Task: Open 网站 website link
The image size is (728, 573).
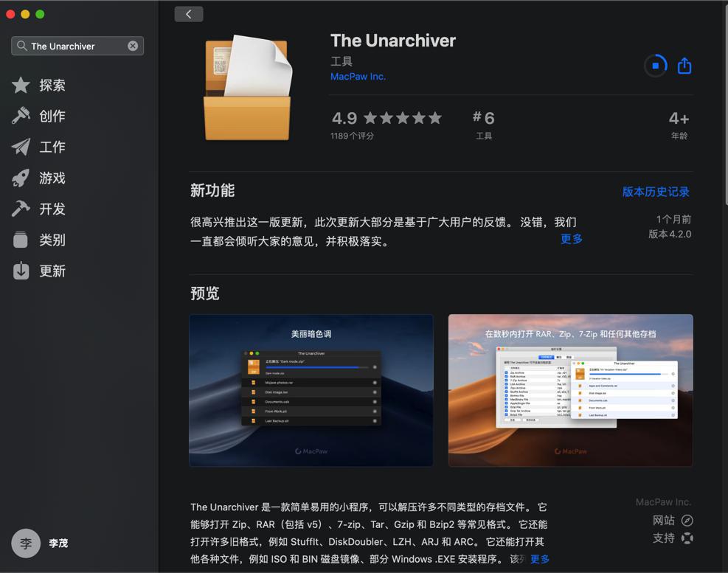Action: [664, 520]
